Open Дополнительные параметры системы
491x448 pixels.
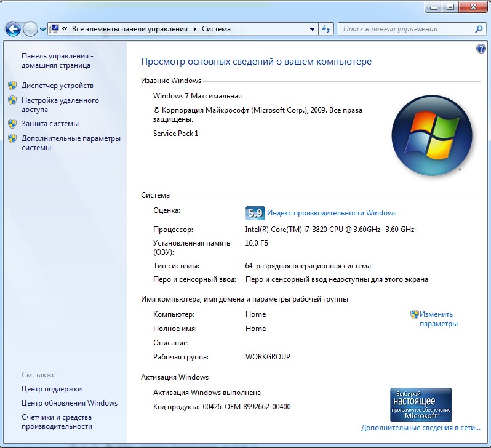[71, 143]
